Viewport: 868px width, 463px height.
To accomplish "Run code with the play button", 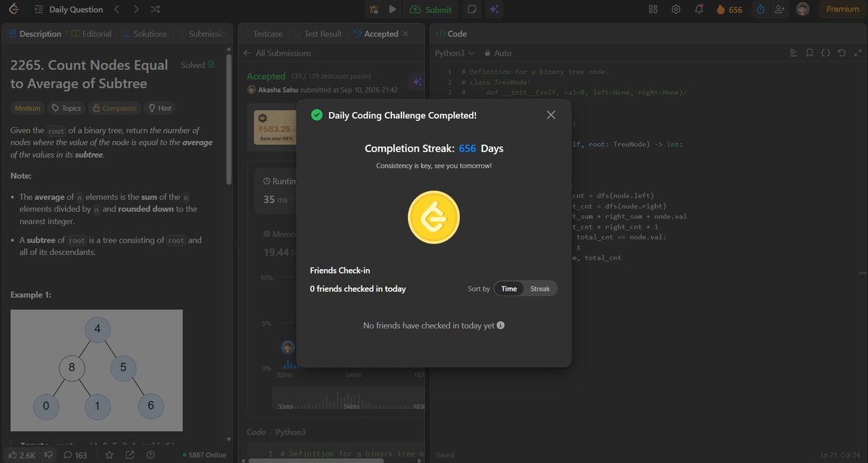I will (392, 9).
